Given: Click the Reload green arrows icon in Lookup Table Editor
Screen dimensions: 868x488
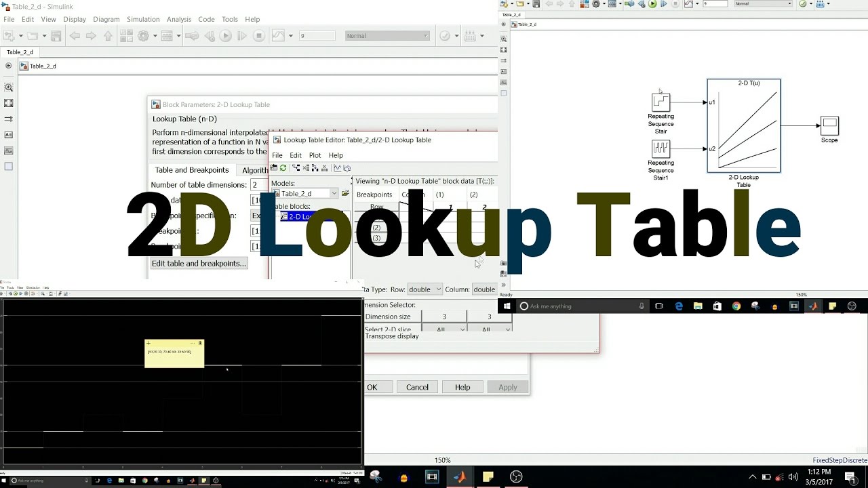Looking at the screenshot, I should coord(283,168).
